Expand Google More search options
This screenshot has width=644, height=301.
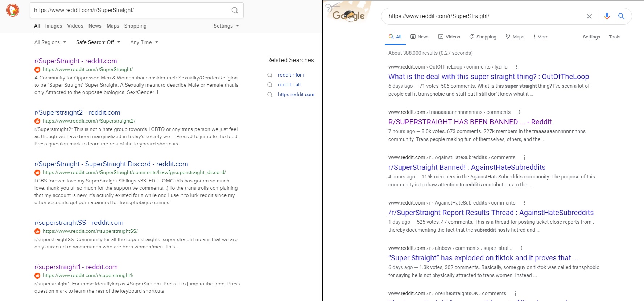click(541, 37)
